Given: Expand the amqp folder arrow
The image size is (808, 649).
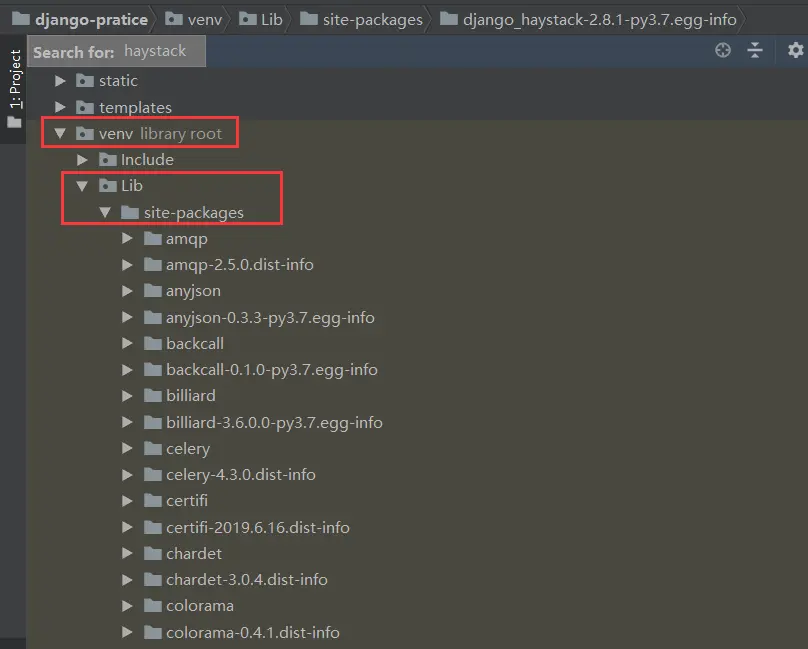Looking at the screenshot, I should point(127,239).
